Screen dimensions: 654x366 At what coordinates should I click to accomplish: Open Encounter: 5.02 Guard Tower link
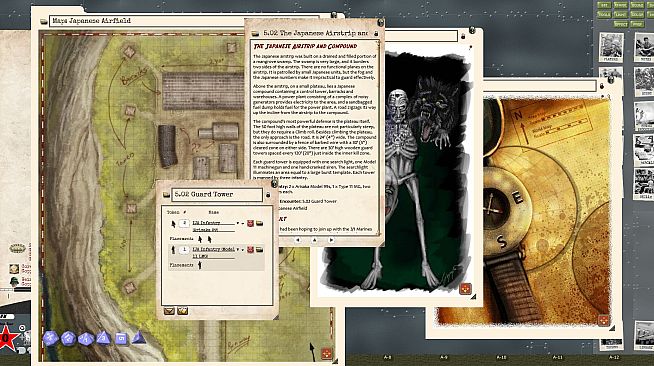point(308,201)
